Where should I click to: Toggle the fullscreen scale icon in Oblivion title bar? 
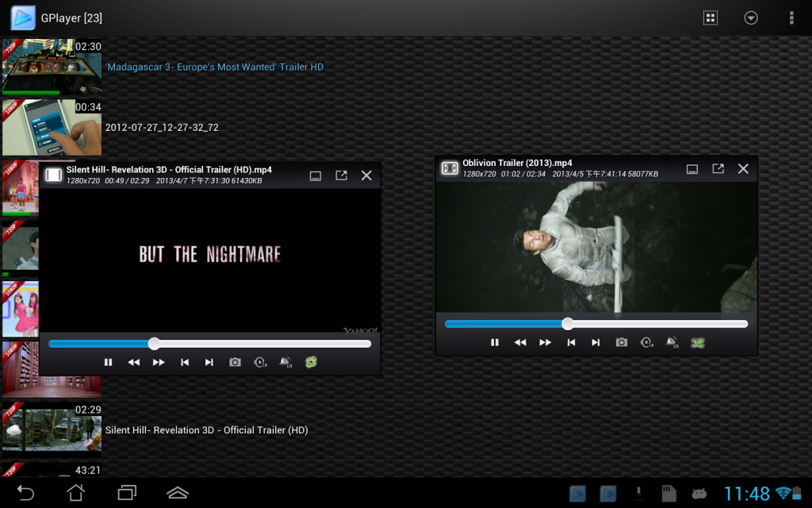[x=450, y=168]
